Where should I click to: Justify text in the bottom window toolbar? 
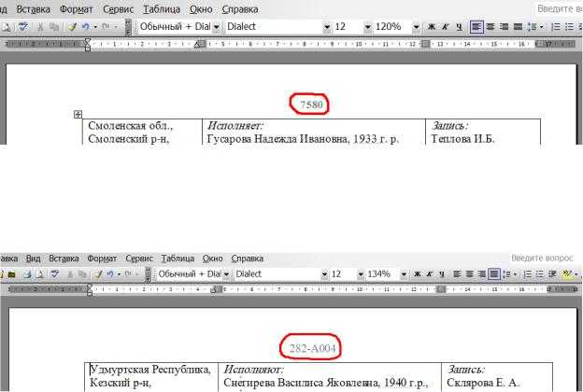pyautogui.click(x=493, y=274)
